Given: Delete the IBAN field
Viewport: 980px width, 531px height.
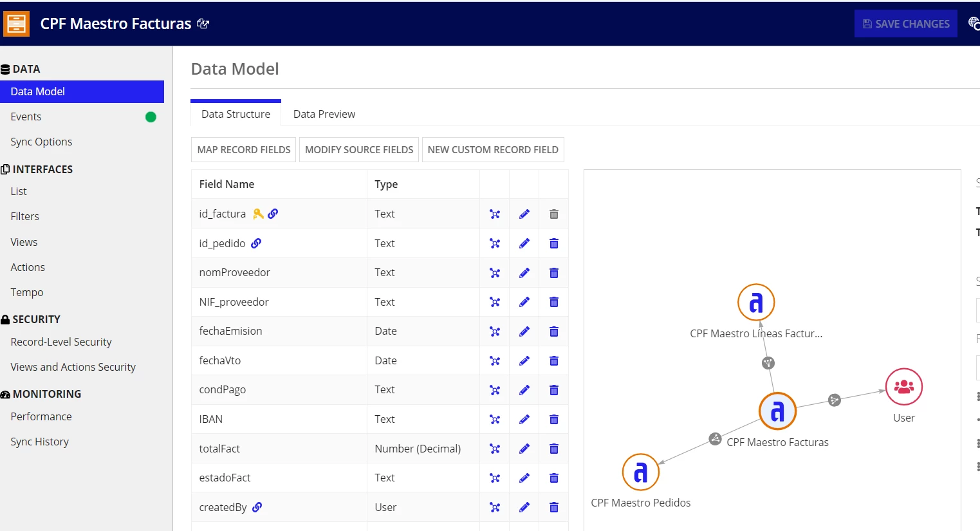Looking at the screenshot, I should click(x=554, y=419).
